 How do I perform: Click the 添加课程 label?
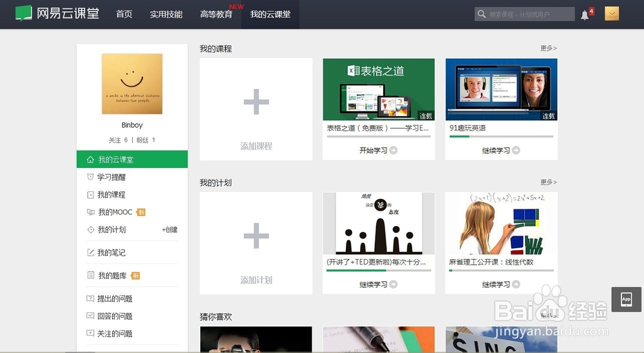point(256,146)
